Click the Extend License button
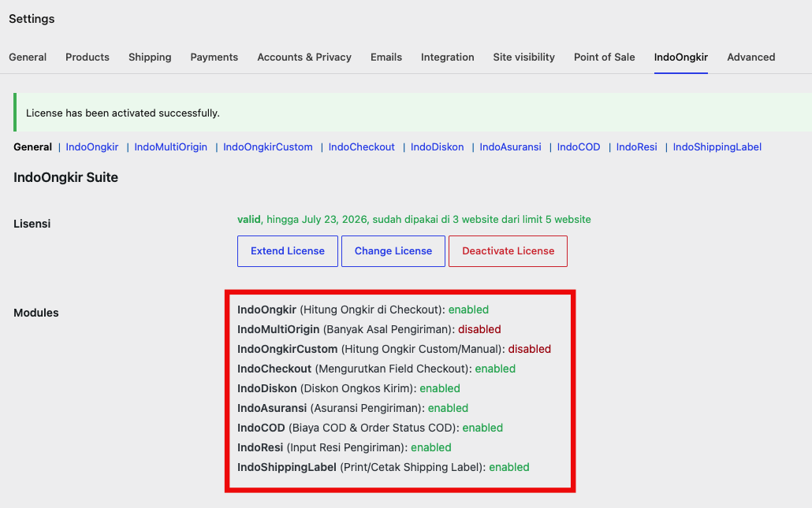Image resolution: width=812 pixels, height=508 pixels. 288,251
